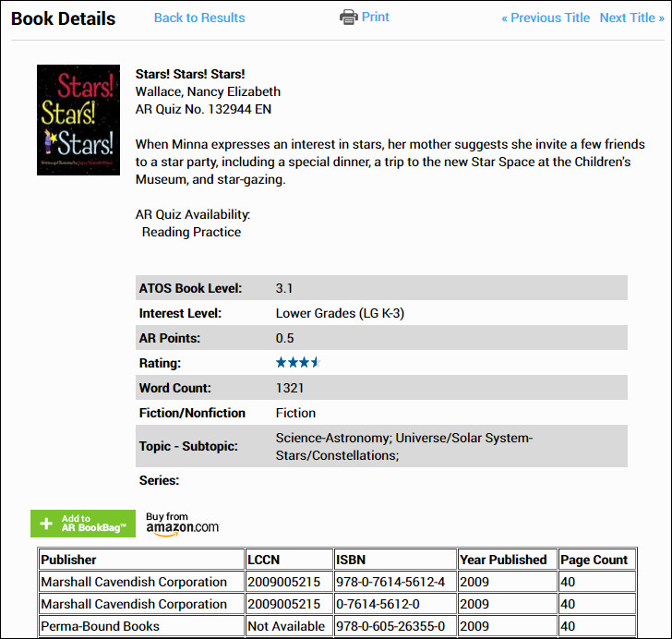
Task: Click the Reading Practice availability text
Action: (x=191, y=232)
